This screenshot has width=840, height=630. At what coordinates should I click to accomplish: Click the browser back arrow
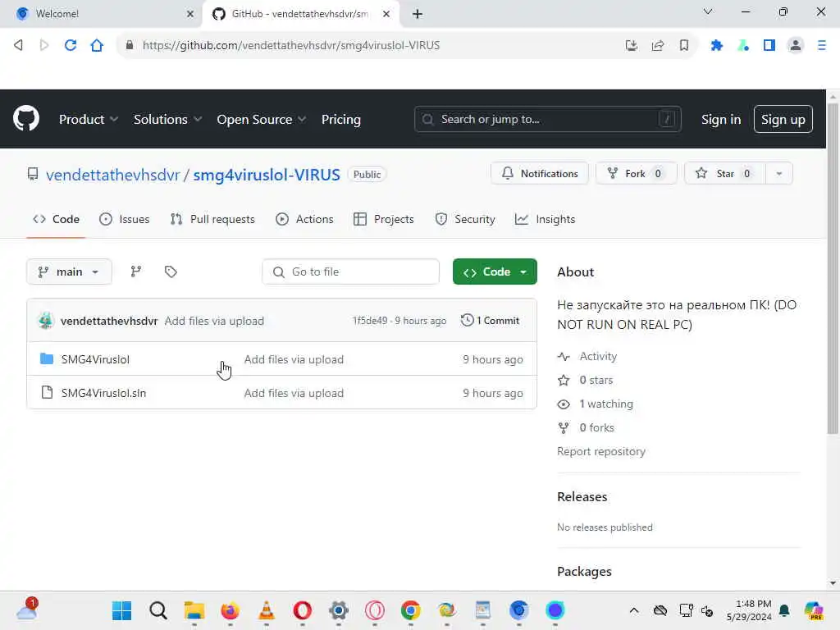[18, 45]
